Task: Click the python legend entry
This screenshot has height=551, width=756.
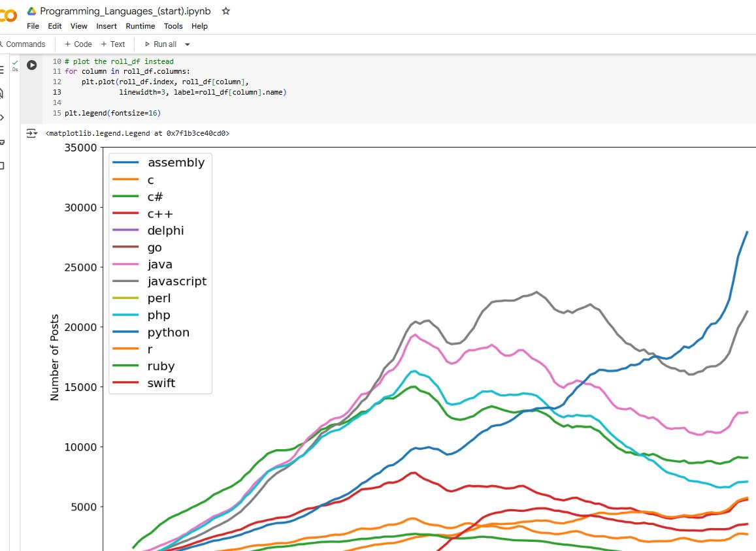Action: [x=151, y=332]
